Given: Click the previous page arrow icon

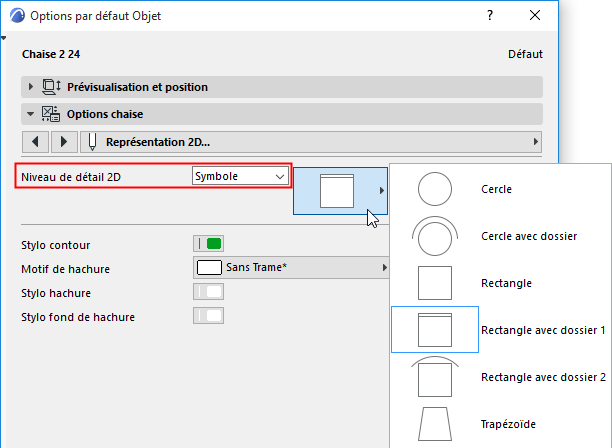Looking at the screenshot, I should click(x=35, y=141).
